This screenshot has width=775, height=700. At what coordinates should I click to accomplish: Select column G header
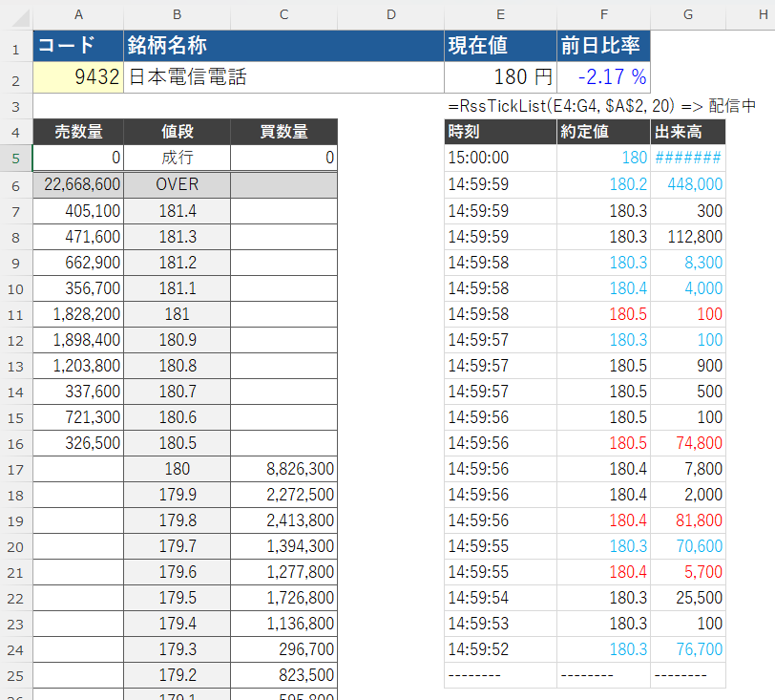click(688, 15)
